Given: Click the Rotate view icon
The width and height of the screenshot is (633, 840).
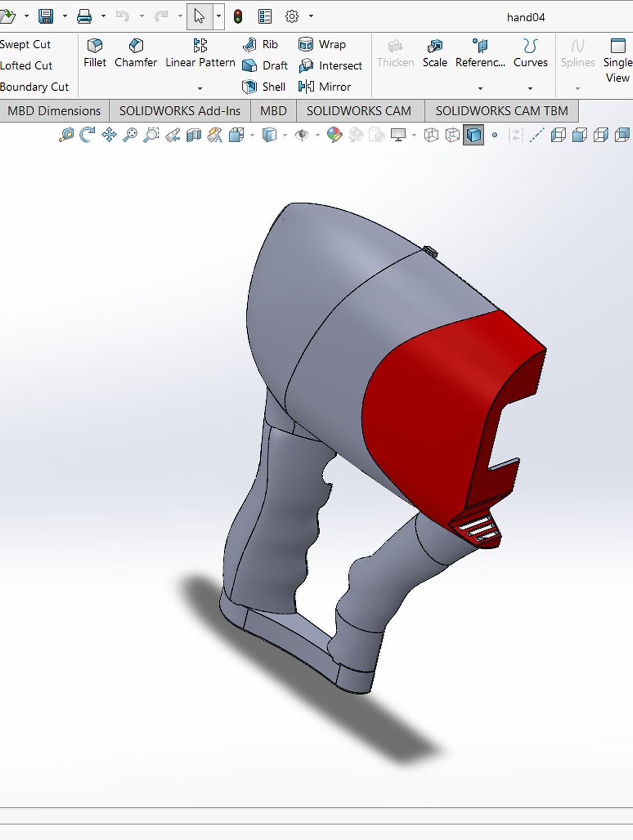Looking at the screenshot, I should coord(87,135).
